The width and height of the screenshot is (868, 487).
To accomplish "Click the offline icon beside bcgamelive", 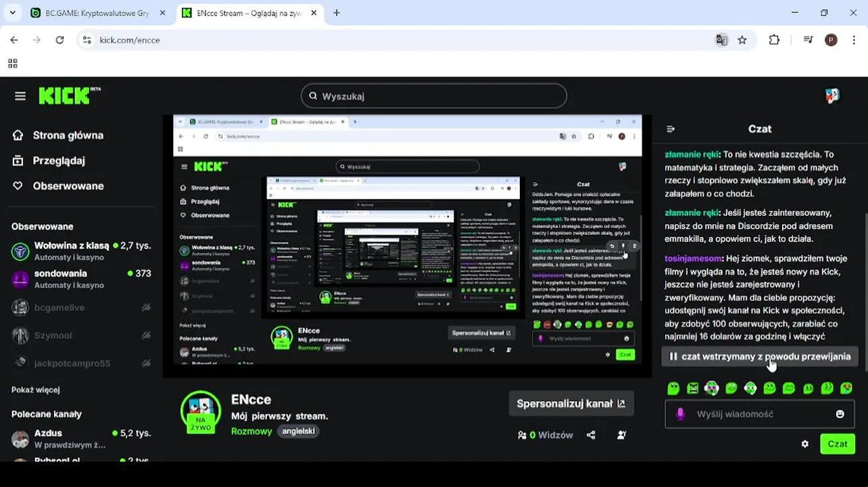I will pyautogui.click(x=145, y=308).
